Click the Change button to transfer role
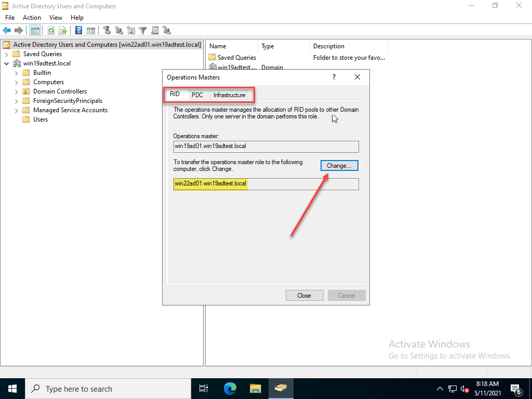 pos(339,165)
